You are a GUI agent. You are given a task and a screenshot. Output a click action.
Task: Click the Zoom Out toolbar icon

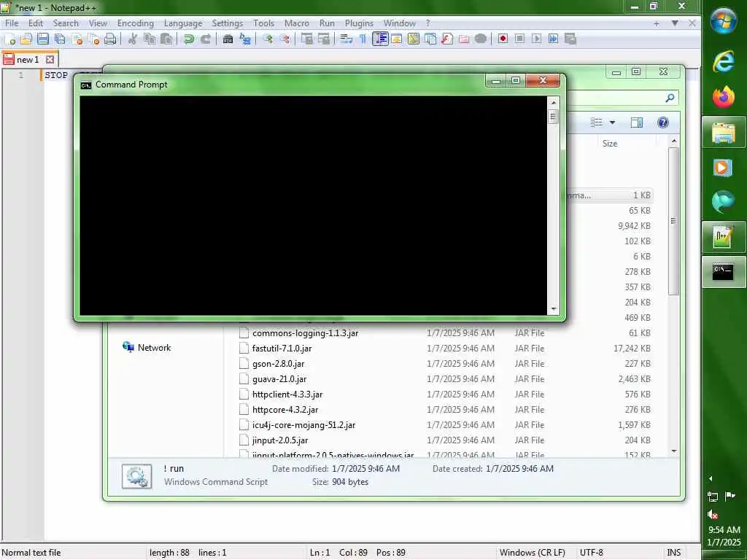click(285, 39)
